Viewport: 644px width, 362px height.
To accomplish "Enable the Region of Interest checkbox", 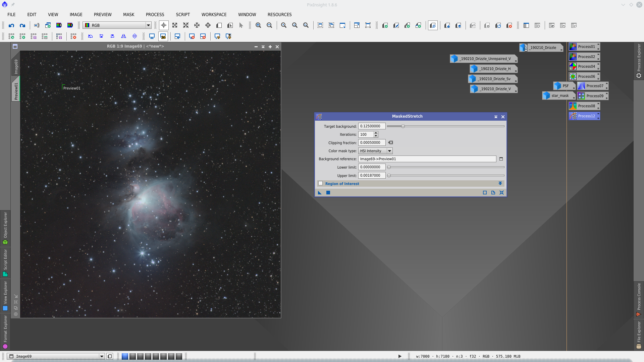I will tap(321, 184).
